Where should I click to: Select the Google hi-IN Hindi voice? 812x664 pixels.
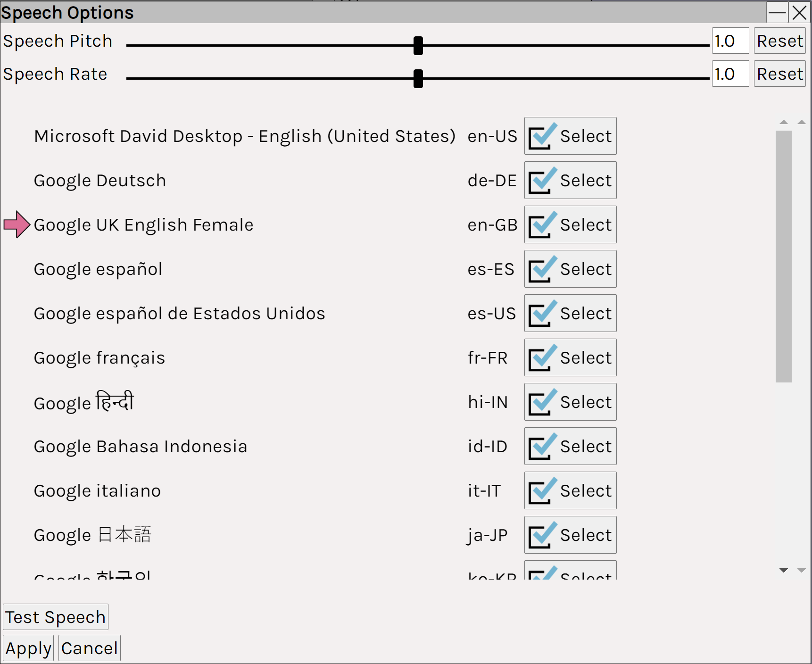[570, 402]
